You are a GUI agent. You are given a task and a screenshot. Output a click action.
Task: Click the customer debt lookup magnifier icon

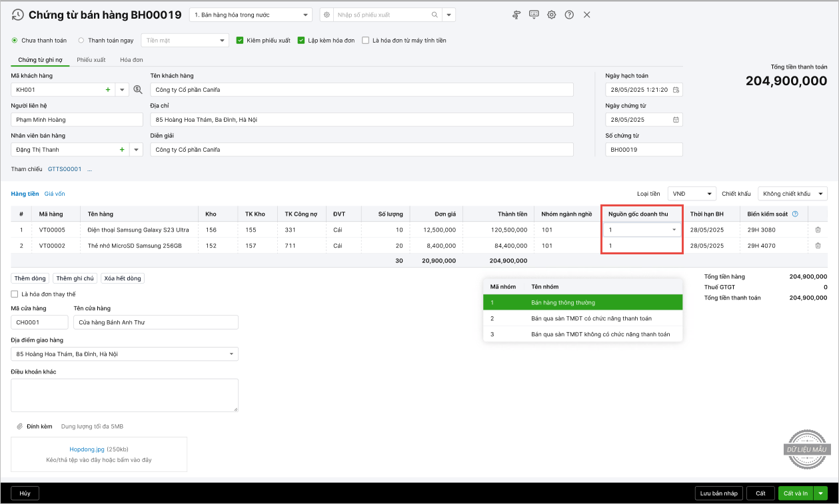point(138,89)
